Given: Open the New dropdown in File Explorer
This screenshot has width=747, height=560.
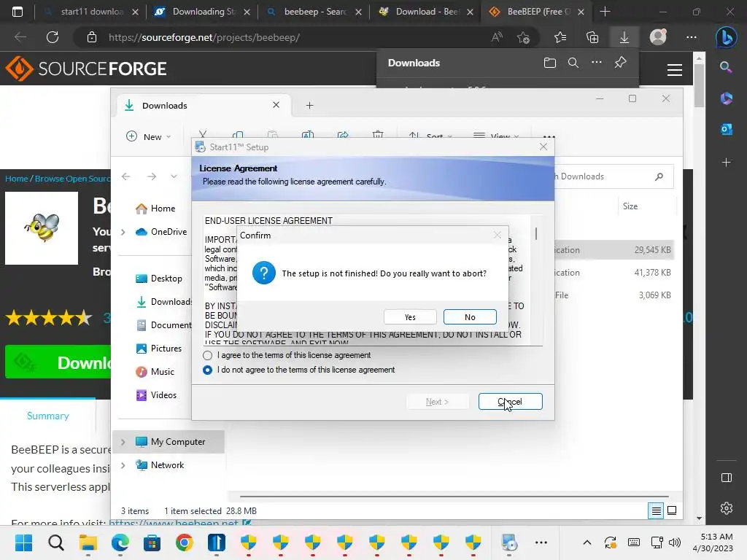Looking at the screenshot, I should (x=148, y=136).
